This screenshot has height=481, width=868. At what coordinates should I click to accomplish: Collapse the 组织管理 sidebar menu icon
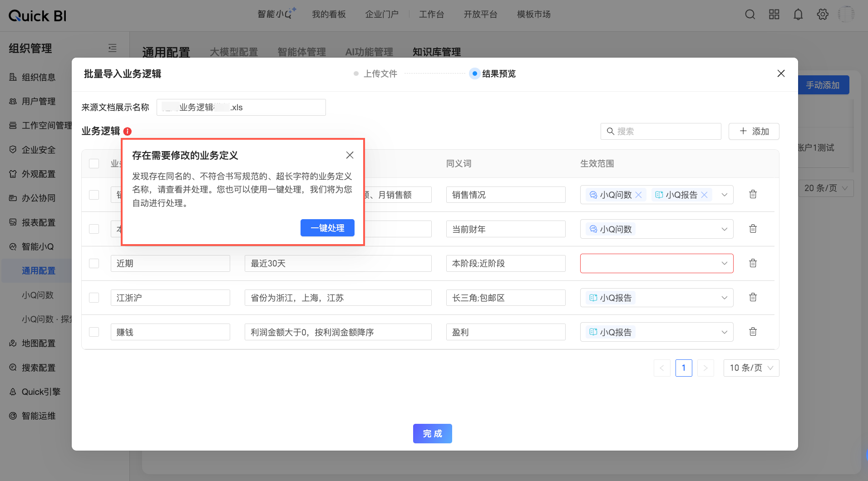(113, 48)
